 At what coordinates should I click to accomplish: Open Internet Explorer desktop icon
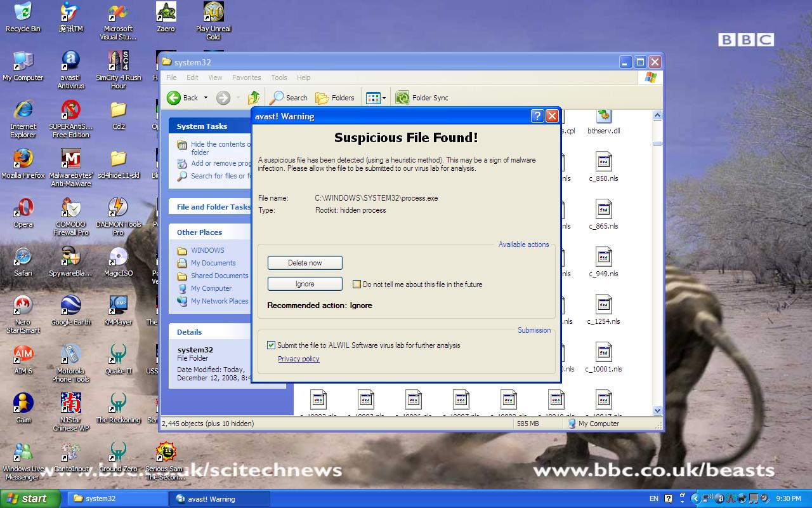pos(23,119)
